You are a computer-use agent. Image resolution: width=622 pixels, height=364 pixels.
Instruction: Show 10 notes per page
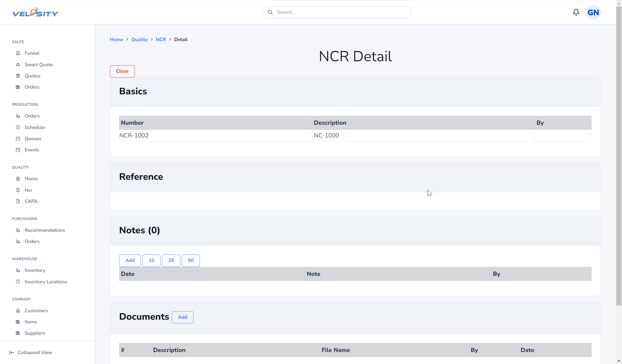tap(151, 260)
